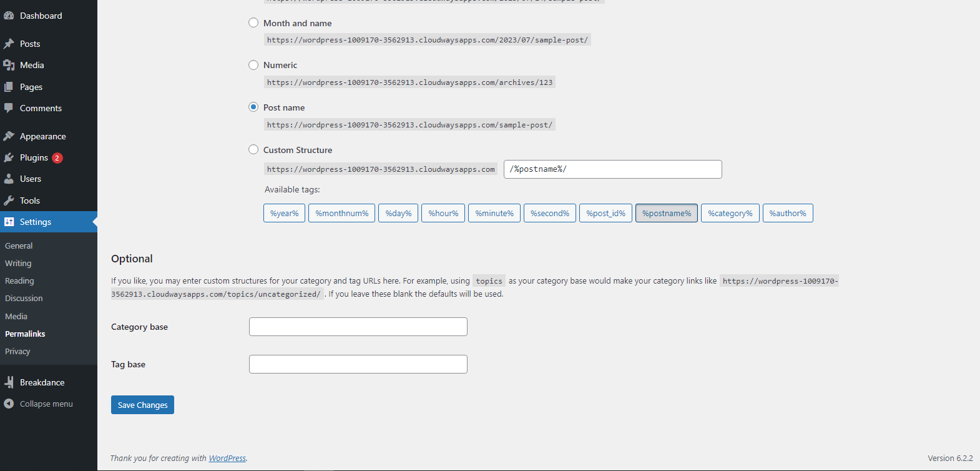The image size is (980, 471).
Task: Open the Users menu item
Action: tap(30, 179)
